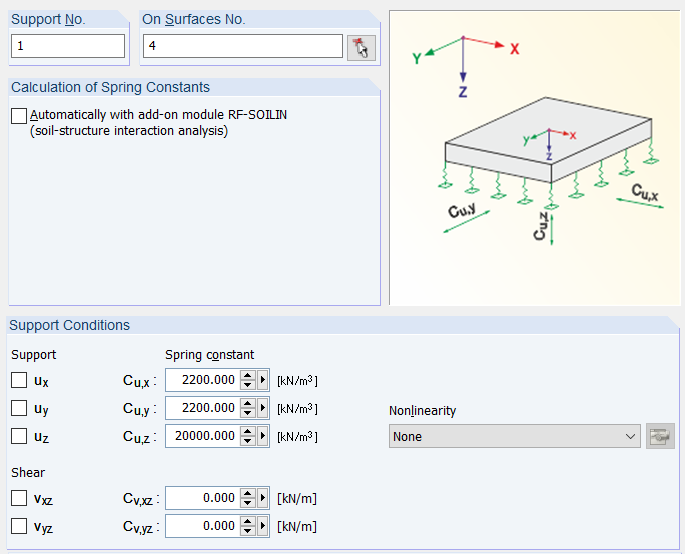Enable automatic calculation with RF-SOILIN checkbox

coord(19,115)
